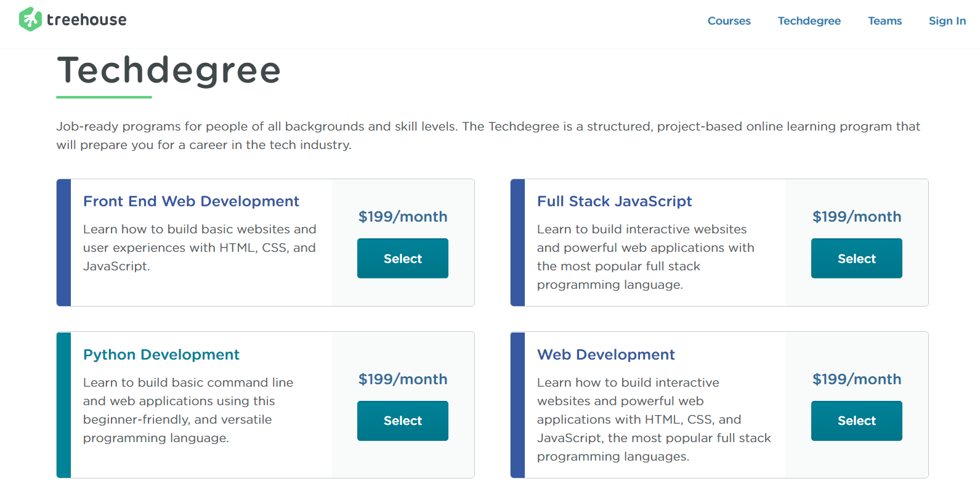Select the Python Development plan

402,421
